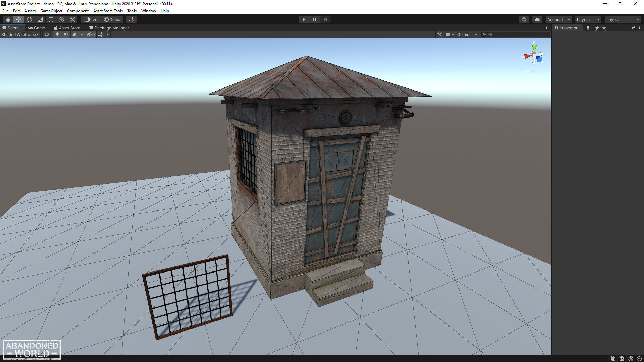
Task: Open Shaded Wireframe draw mode dropdown
Action: tap(20, 34)
